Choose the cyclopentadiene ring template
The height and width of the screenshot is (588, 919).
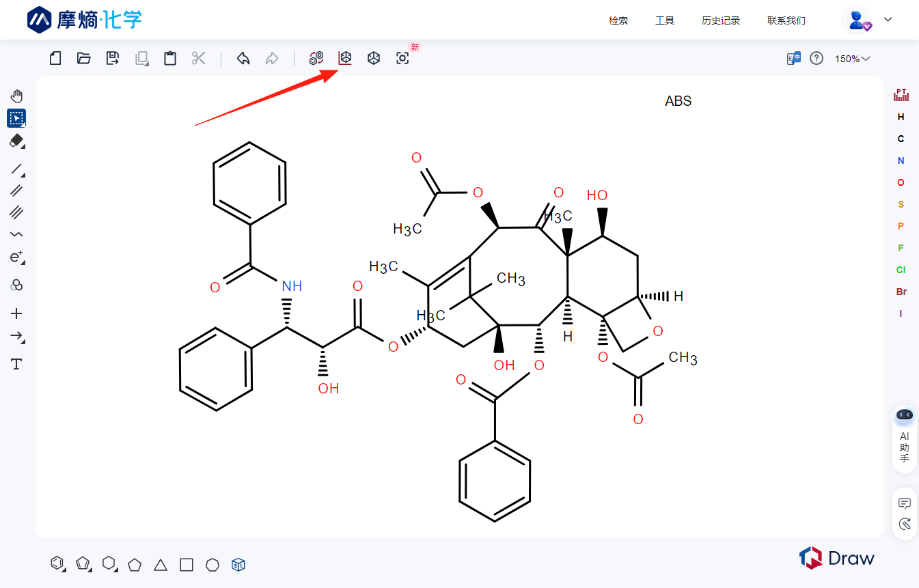click(83, 563)
